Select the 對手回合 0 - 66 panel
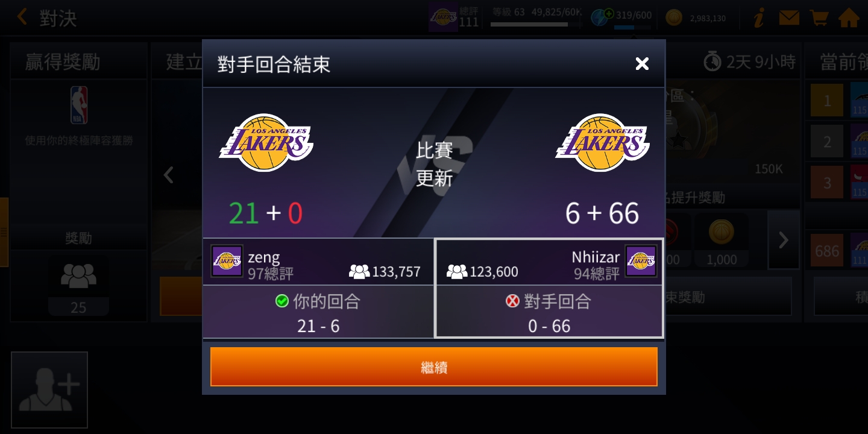This screenshot has height=434, width=868. pyautogui.click(x=549, y=312)
